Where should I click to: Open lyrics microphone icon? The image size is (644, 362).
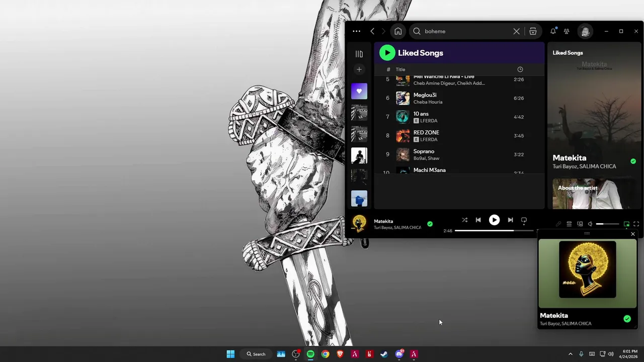[x=558, y=224]
